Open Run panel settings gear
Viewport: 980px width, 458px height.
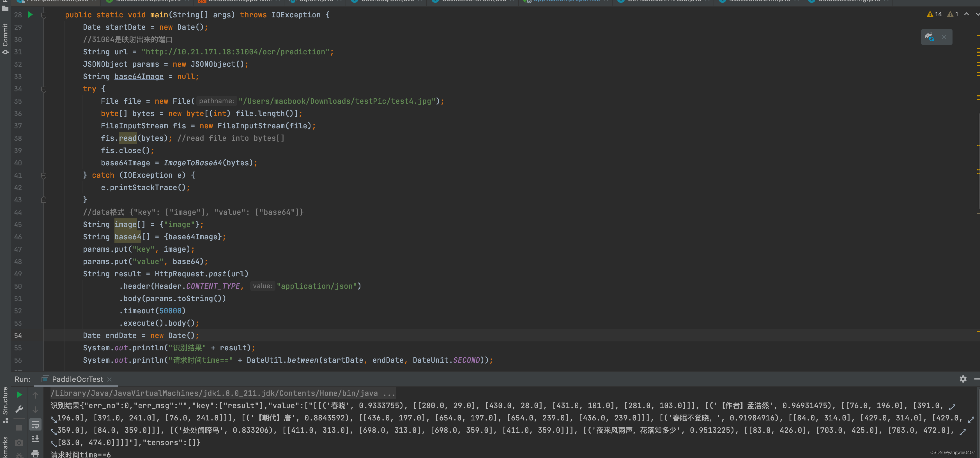point(963,379)
